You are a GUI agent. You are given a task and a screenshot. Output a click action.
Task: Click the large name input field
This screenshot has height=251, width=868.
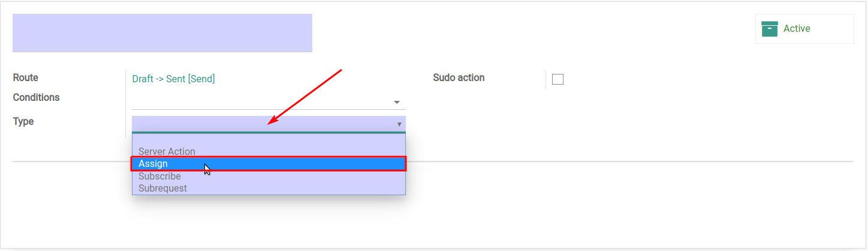click(162, 33)
